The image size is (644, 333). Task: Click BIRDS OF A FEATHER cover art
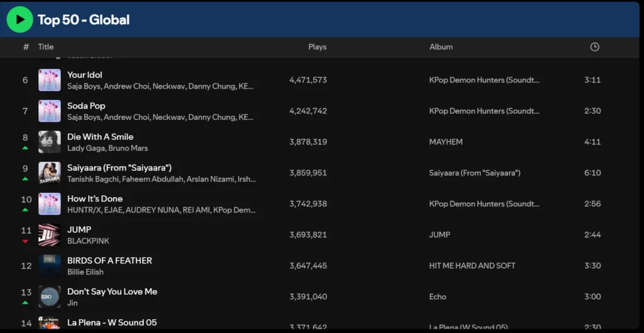[x=50, y=266]
